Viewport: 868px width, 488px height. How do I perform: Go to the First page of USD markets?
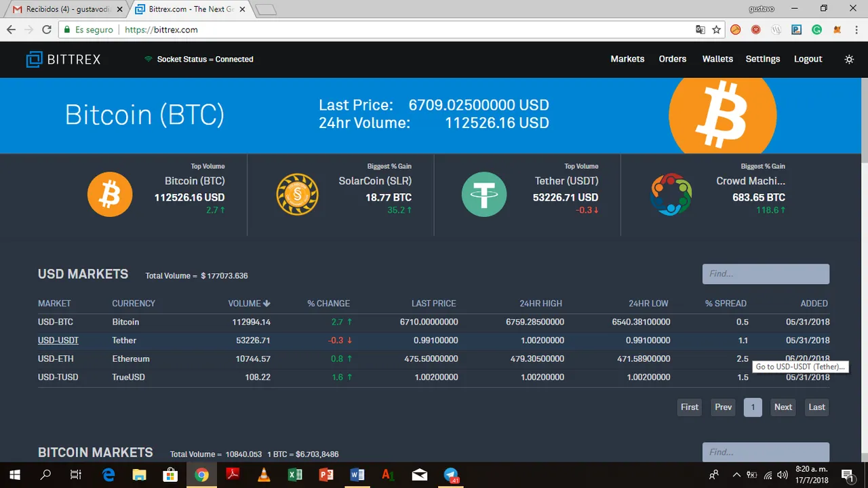690,407
